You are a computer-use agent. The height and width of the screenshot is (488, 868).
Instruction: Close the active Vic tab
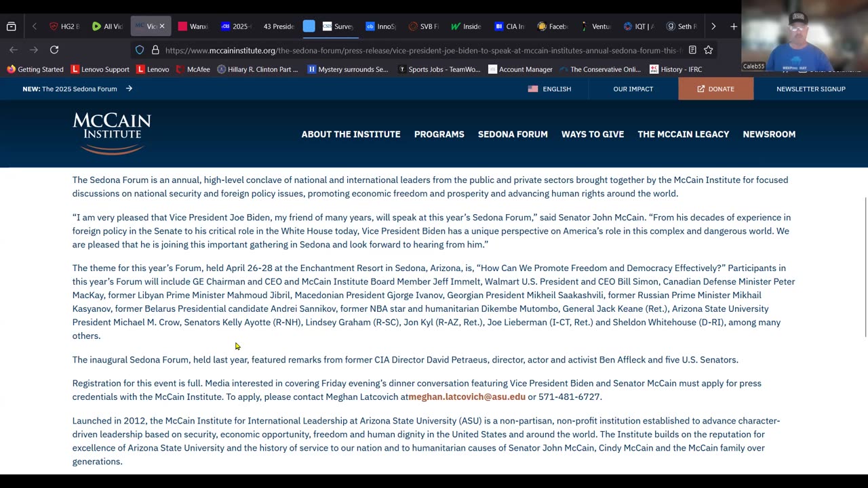[162, 26]
